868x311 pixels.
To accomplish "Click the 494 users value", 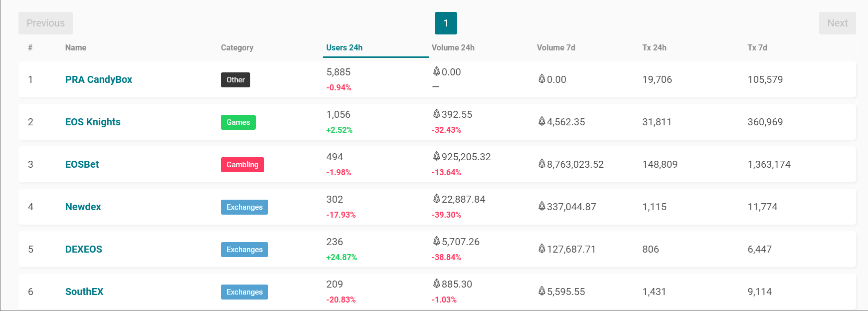I will (335, 157).
